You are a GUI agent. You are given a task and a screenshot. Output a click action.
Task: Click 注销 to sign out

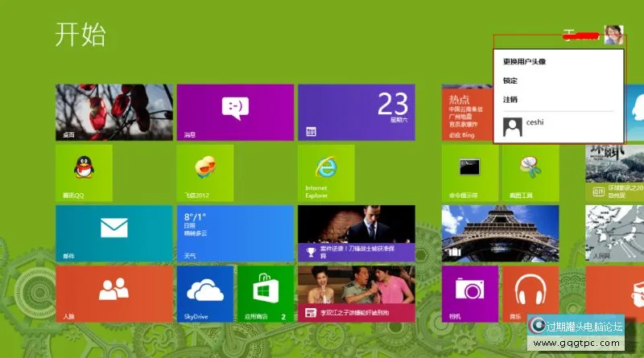pos(510,100)
